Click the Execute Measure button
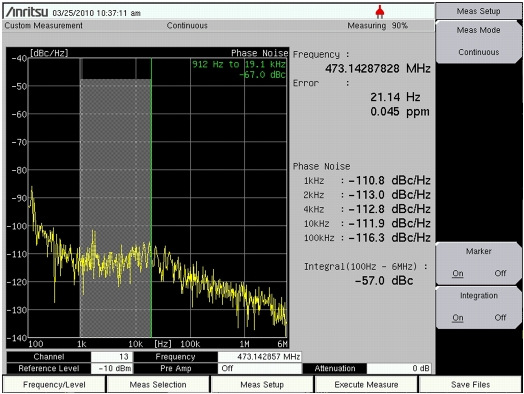 [366, 385]
